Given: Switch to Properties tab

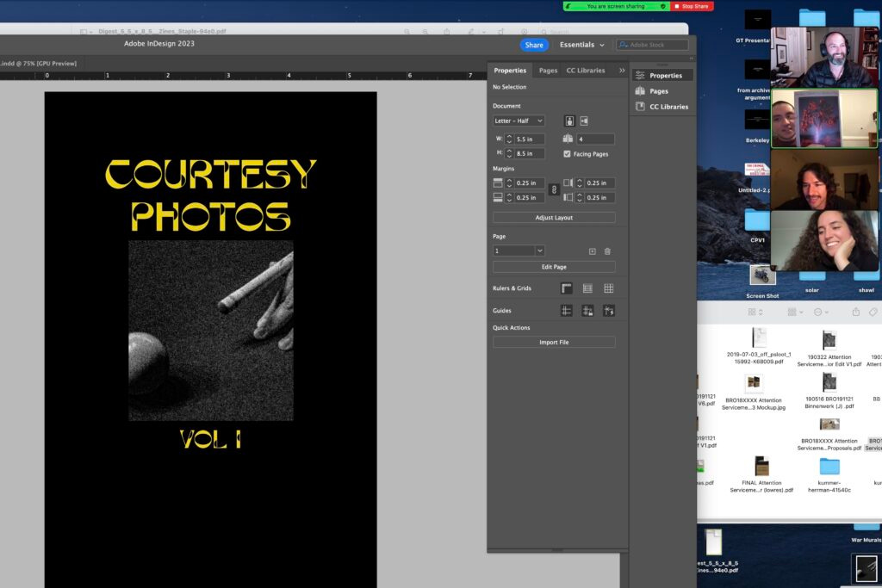Looking at the screenshot, I should (x=510, y=71).
